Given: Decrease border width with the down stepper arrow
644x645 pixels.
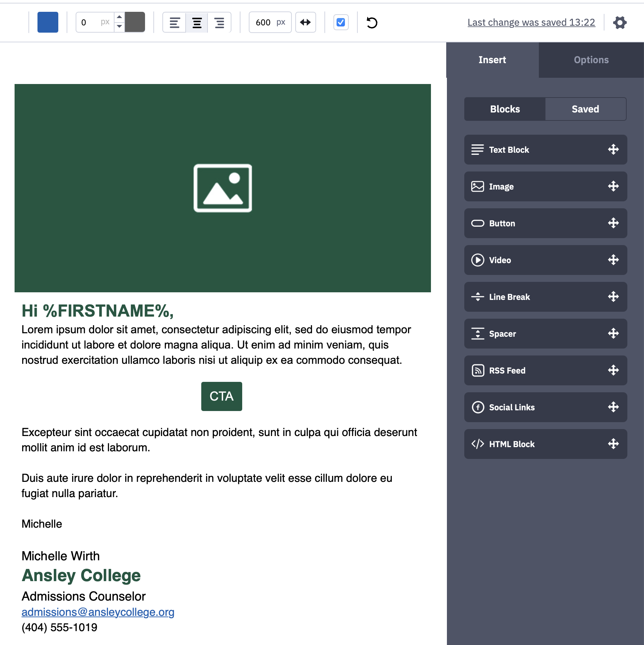Looking at the screenshot, I should [x=119, y=27].
